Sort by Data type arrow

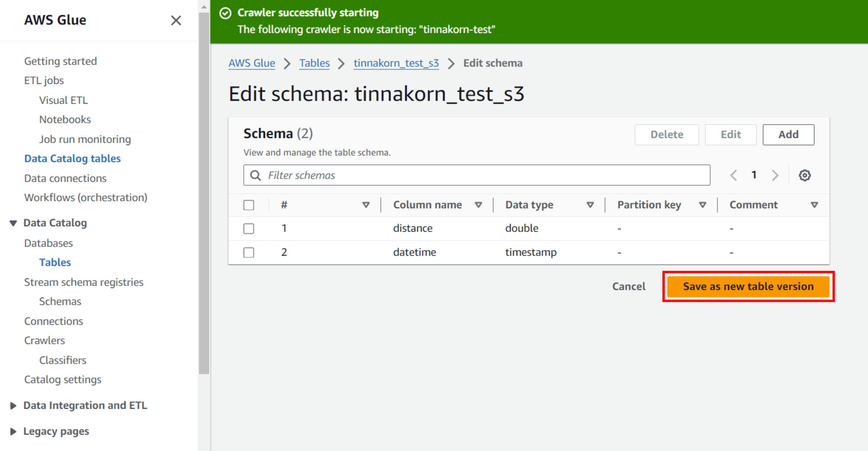590,205
